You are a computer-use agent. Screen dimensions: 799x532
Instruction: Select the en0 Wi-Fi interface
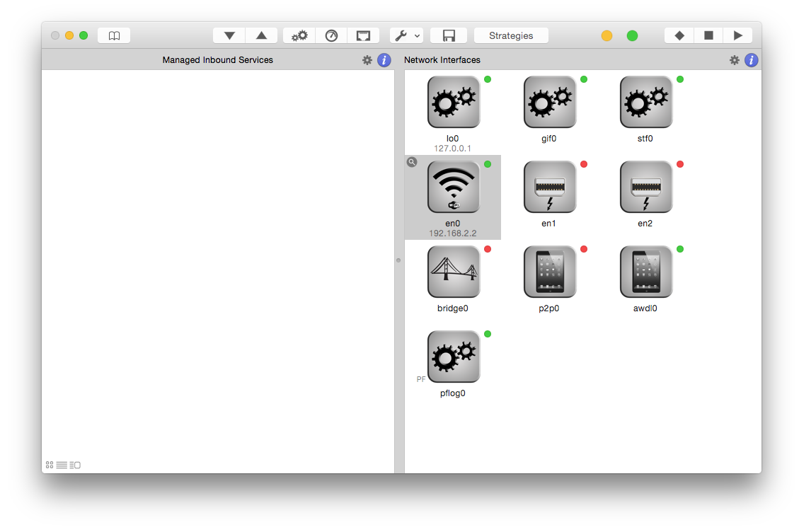tap(454, 187)
